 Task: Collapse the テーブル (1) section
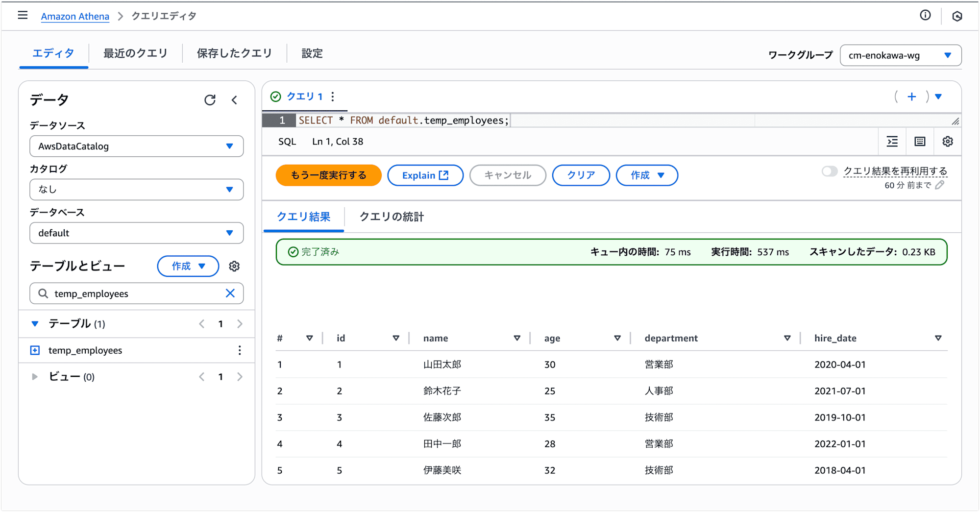point(35,324)
